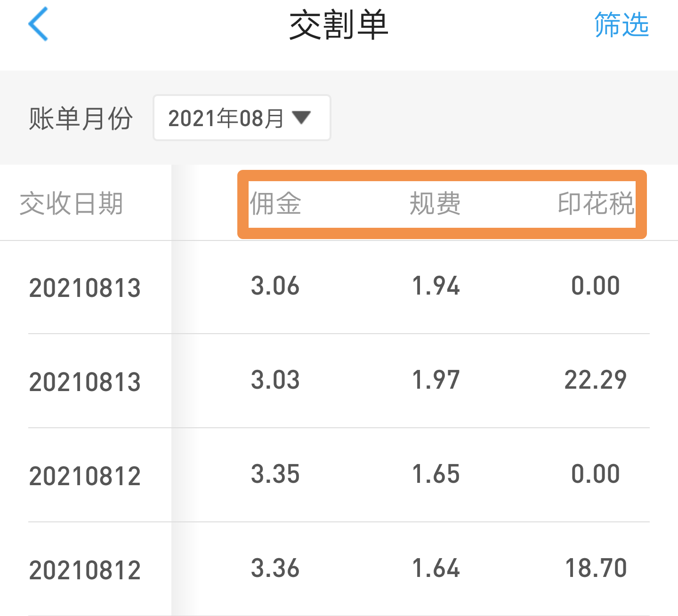The image size is (678, 616).
Task: Select the 1.97 fee value
Action: click(x=436, y=380)
